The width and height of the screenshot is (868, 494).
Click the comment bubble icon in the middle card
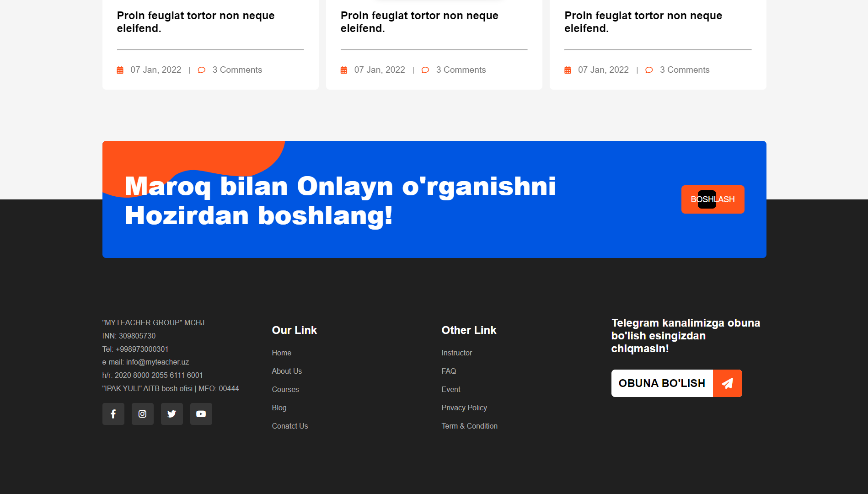[425, 70]
